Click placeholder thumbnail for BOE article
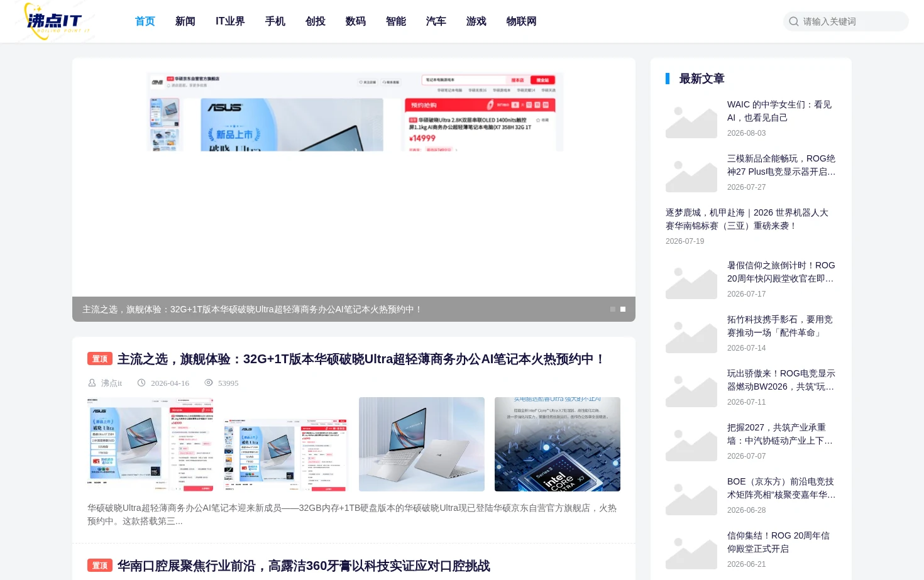Viewport: 924px width, 580px height. tap(691, 495)
